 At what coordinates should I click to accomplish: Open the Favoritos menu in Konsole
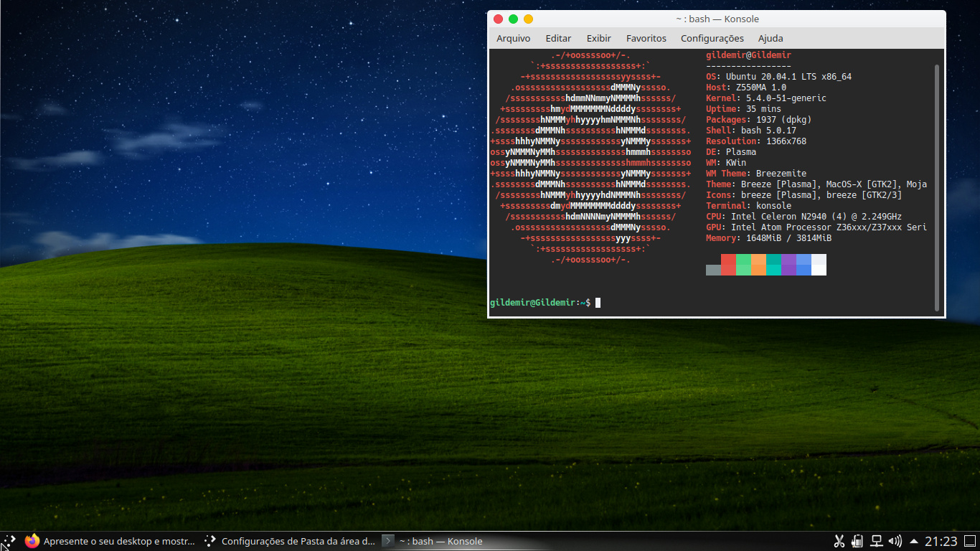click(x=646, y=38)
